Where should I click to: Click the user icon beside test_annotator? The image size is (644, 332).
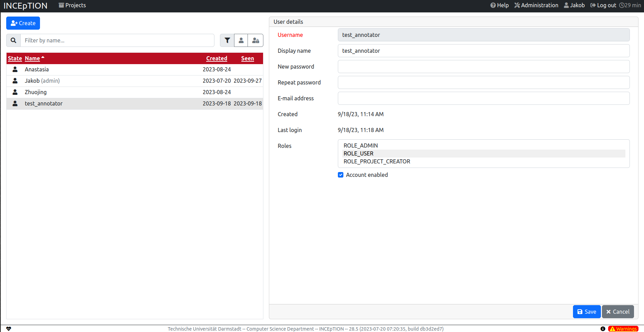(15, 103)
